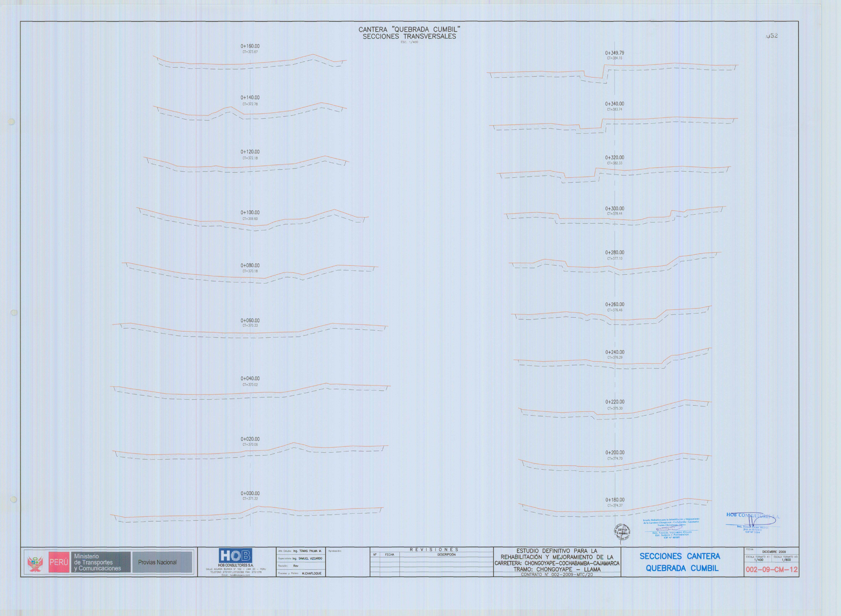Click elevation CT=371.32
841x616 pixels.
coord(250,499)
